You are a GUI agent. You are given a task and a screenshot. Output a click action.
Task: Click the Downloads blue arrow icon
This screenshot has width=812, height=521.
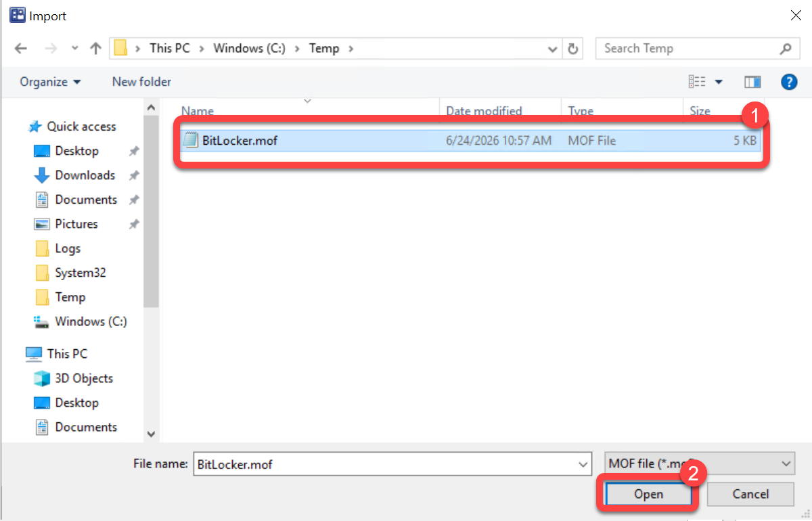click(x=42, y=175)
